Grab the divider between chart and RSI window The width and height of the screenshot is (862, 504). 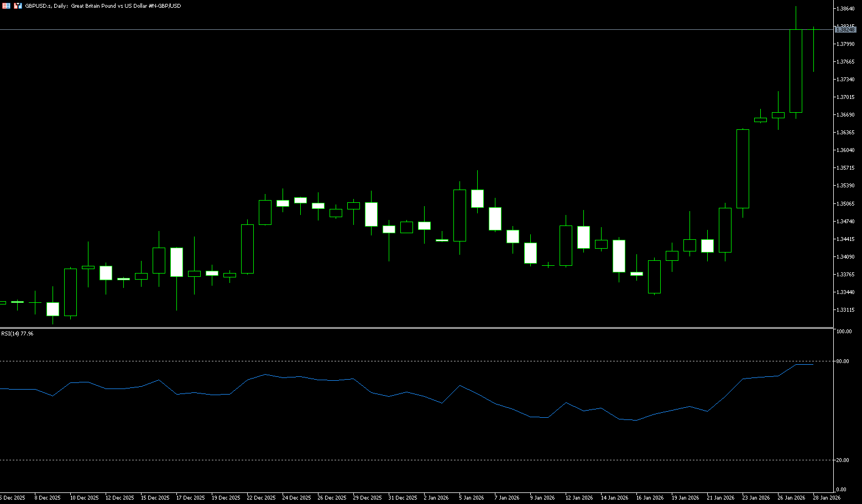point(415,328)
